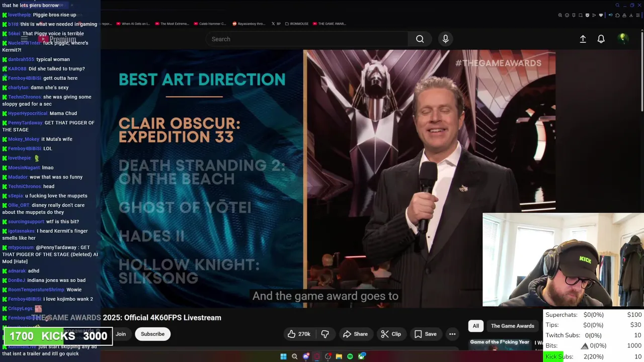Click the YouTube search magnifier button
This screenshot has width=644, height=362.
coord(420,39)
